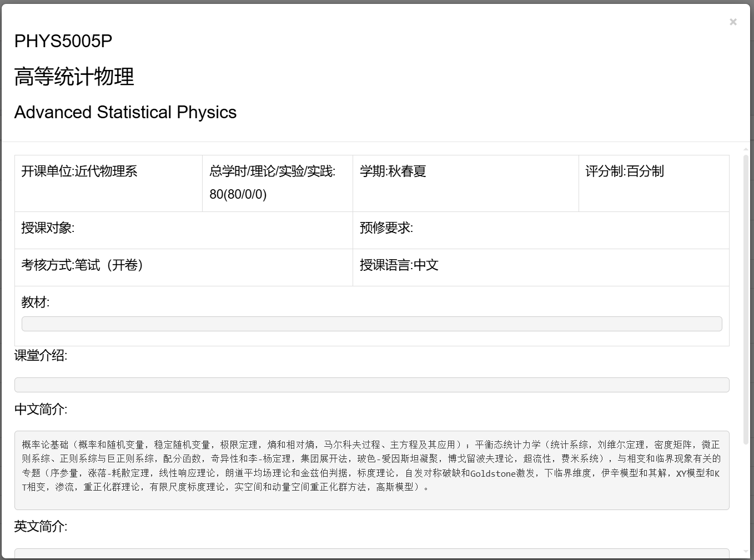Click the empty 教材 text box
The height and width of the screenshot is (560, 754).
coord(371,324)
